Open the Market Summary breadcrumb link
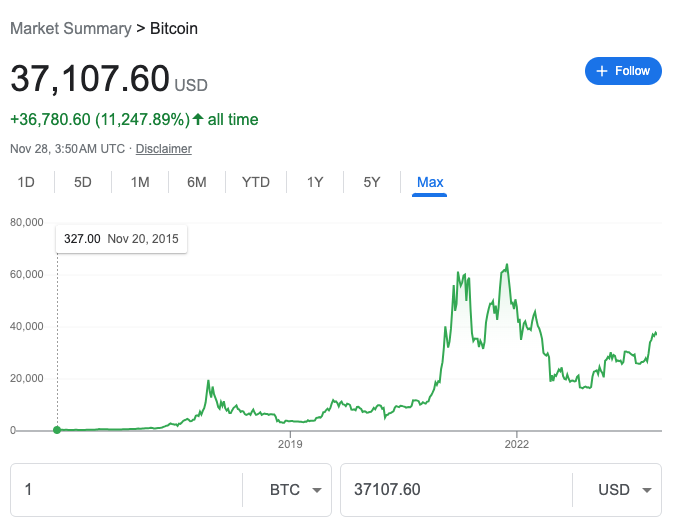This screenshot has width=679, height=525. click(70, 28)
